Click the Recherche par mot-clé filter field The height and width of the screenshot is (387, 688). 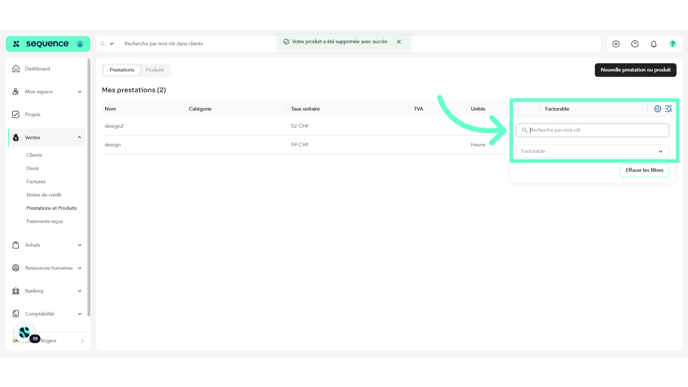[x=592, y=130]
